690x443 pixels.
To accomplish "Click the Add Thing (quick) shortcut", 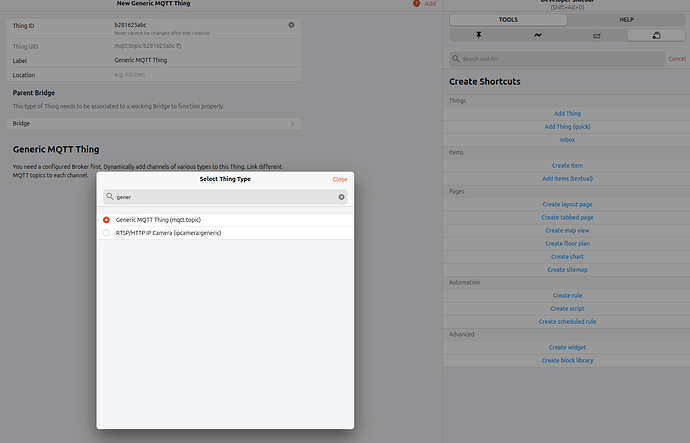I will click(x=566, y=127).
